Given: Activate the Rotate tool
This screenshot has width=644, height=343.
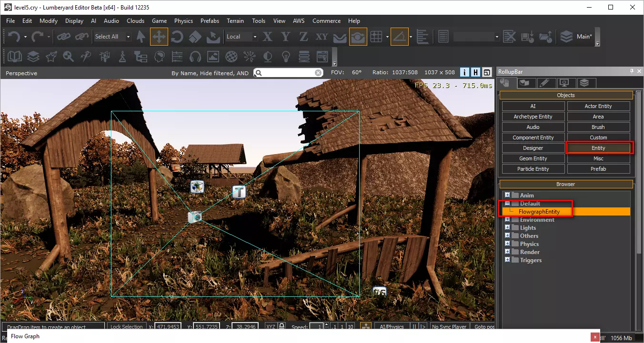Looking at the screenshot, I should 177,37.
